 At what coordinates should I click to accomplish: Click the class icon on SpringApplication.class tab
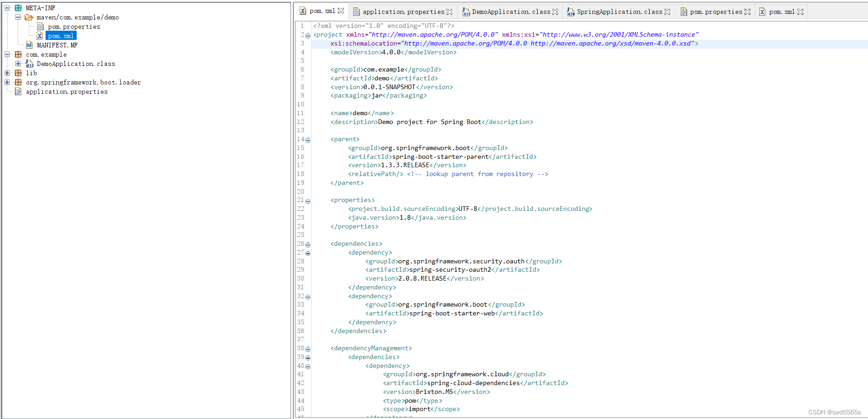[x=571, y=12]
